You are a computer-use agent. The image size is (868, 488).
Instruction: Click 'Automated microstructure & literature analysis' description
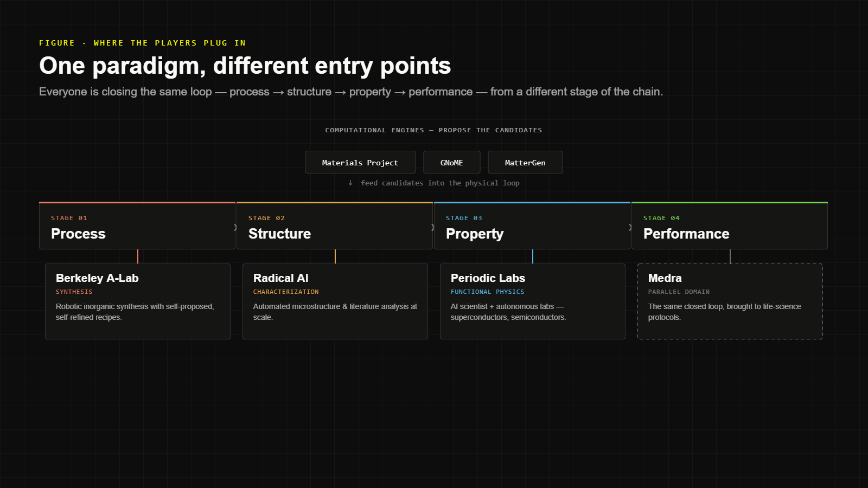point(335,312)
